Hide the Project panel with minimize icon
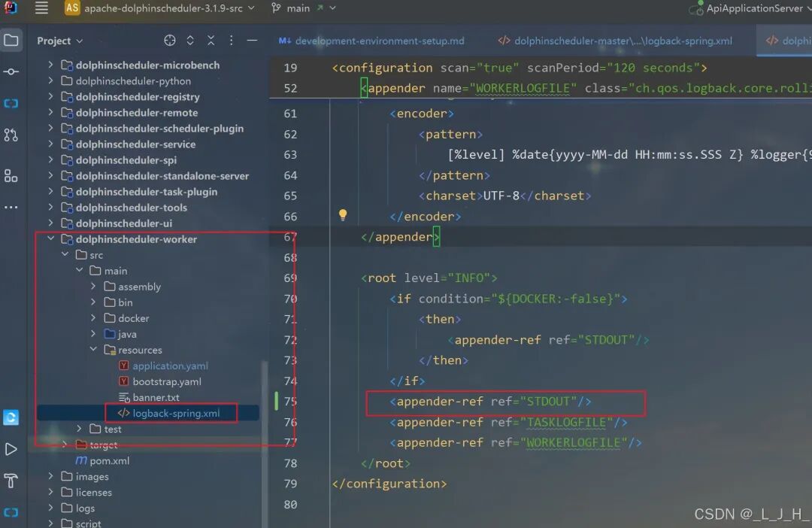The height and width of the screenshot is (528, 812). click(252, 41)
